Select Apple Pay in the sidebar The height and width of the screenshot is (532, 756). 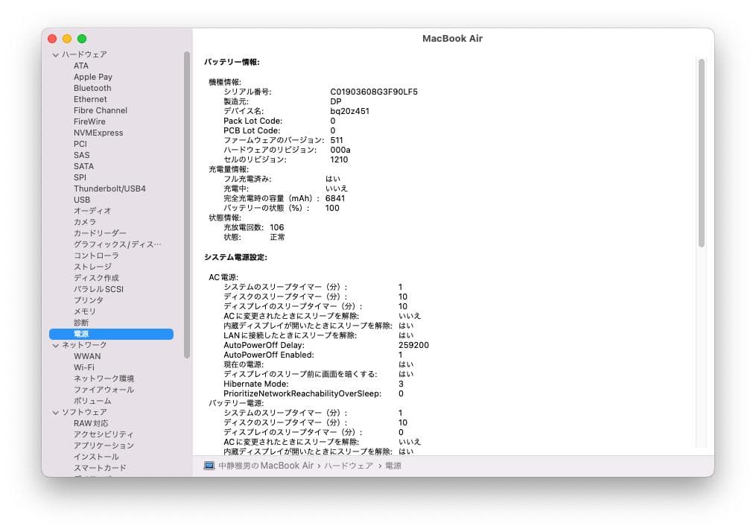[92, 77]
